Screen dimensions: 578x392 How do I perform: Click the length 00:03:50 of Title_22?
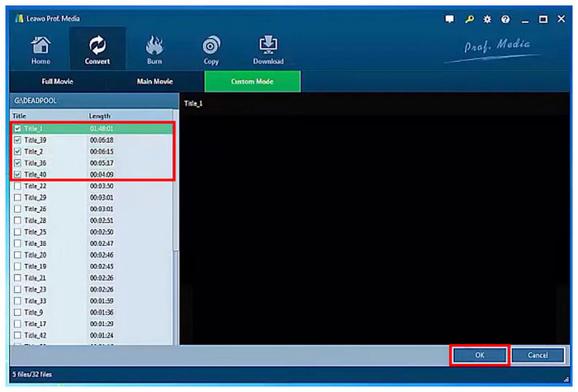(102, 186)
